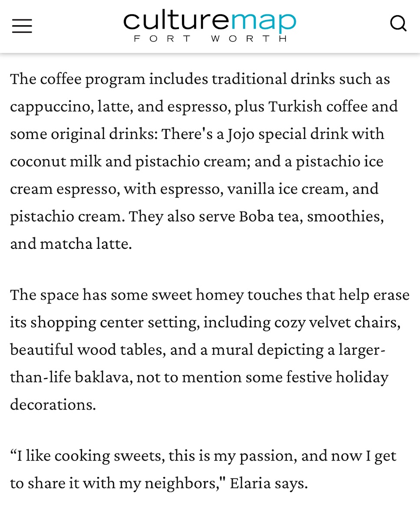Click the Fort Worth subtitle text

tap(210, 39)
